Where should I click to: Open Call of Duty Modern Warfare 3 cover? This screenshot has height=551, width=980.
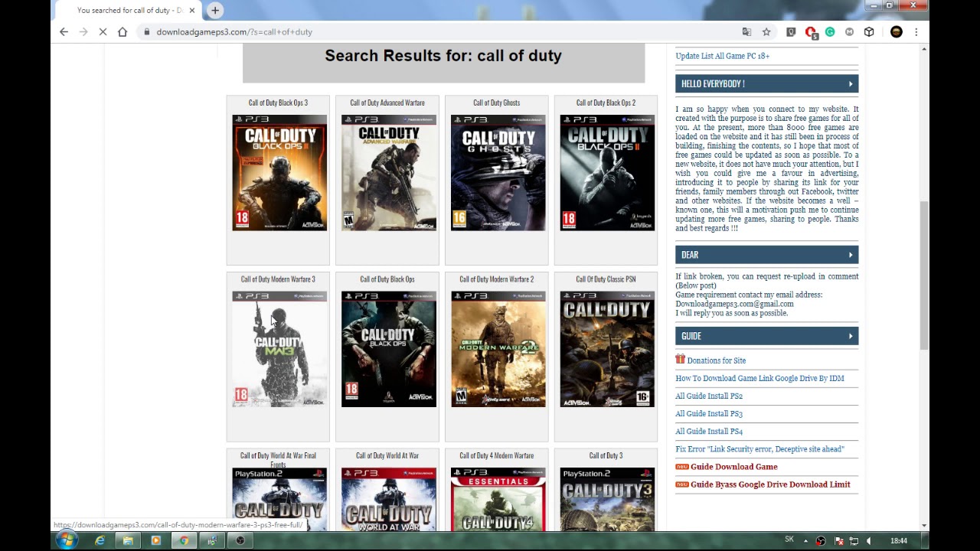tap(279, 349)
